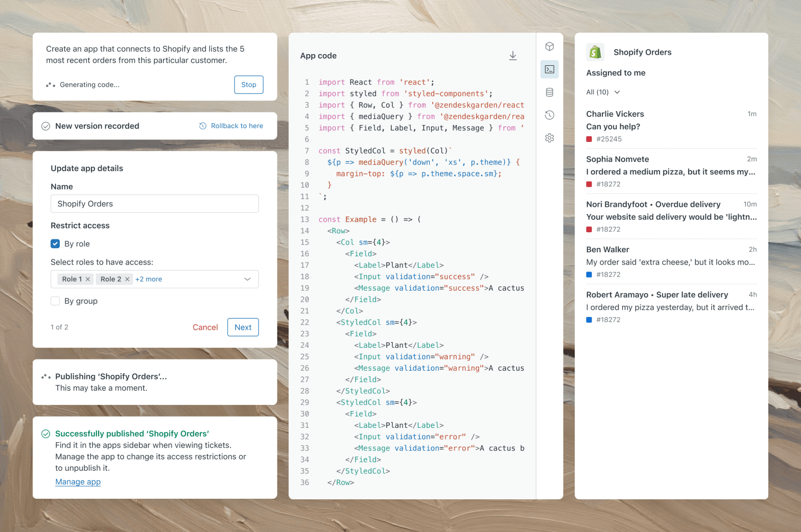Viewport: 801px width, 532px height.
Task: Click the Assigned to me heading
Action: pos(616,73)
